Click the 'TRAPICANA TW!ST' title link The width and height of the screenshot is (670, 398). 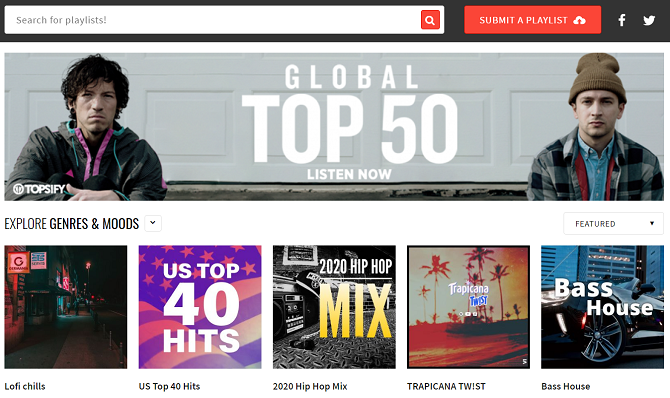click(x=446, y=386)
